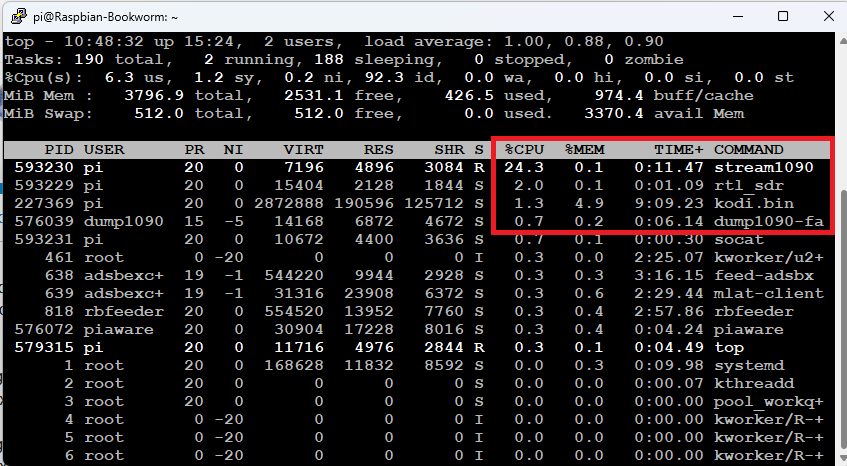Minimize the terminal window
847x466 pixels.
click(737, 16)
